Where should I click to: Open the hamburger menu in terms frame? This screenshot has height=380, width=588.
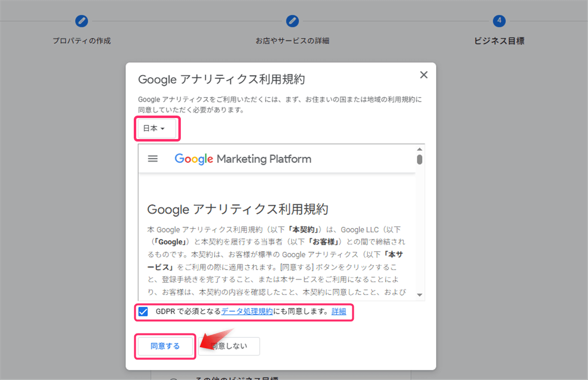153,159
